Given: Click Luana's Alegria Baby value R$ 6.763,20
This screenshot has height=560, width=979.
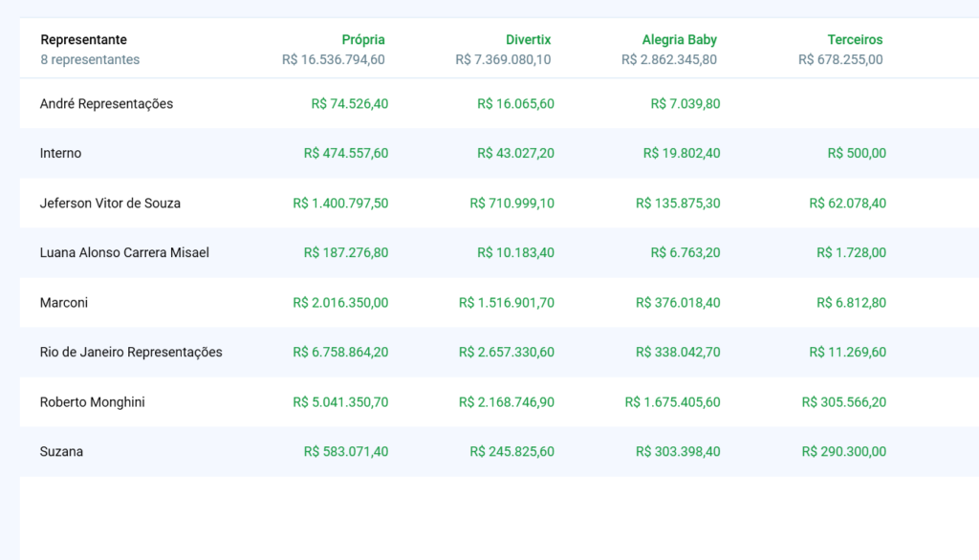Looking at the screenshot, I should coord(685,253).
